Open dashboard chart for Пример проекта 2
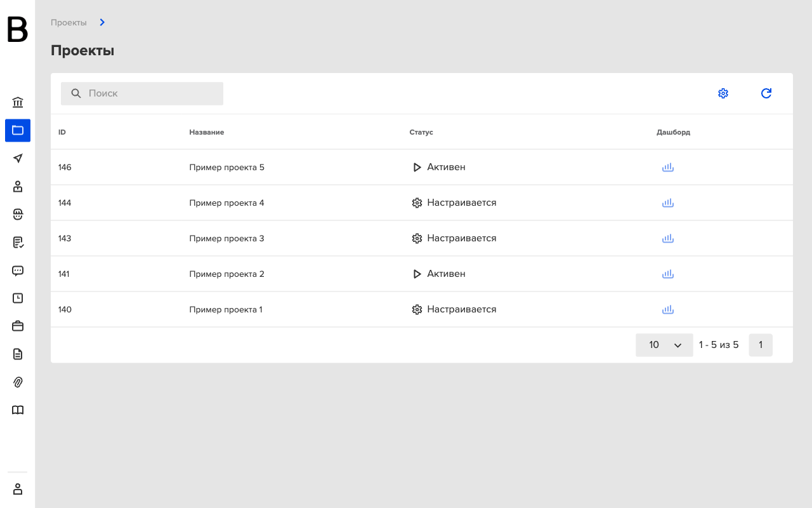 coord(667,274)
